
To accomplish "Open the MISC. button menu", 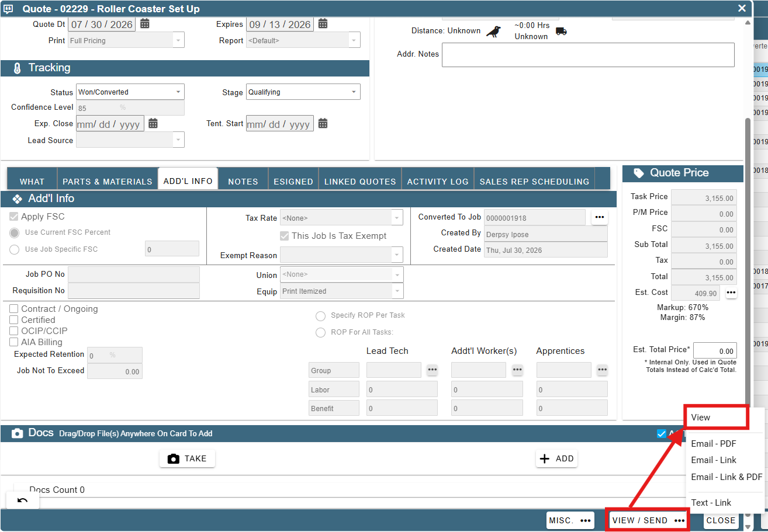I will tap(570, 520).
